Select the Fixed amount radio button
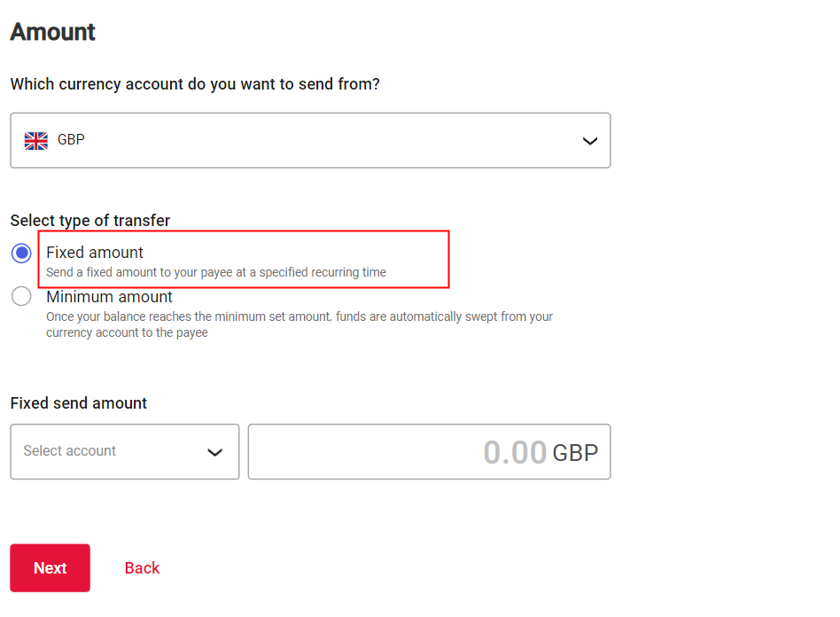This screenshot has height=617, width=840. (x=21, y=254)
